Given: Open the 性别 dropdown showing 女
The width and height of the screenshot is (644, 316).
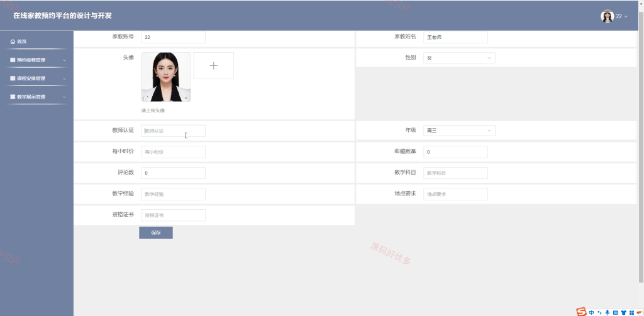Looking at the screenshot, I should 459,58.
